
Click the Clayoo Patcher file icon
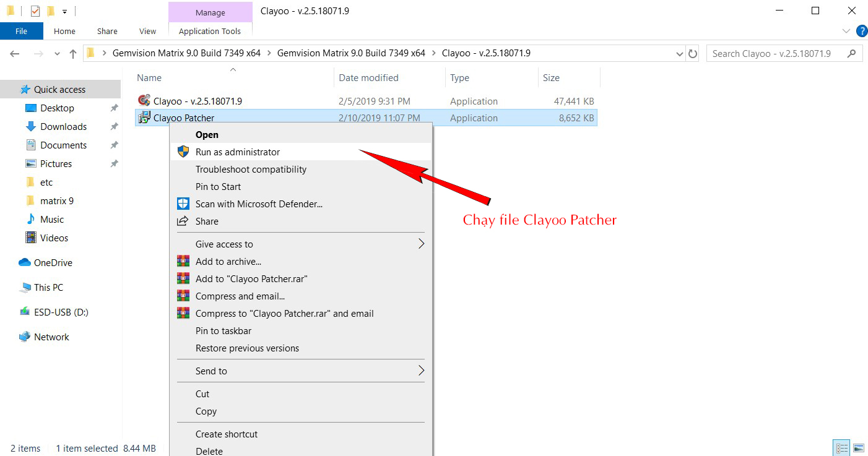tap(144, 118)
